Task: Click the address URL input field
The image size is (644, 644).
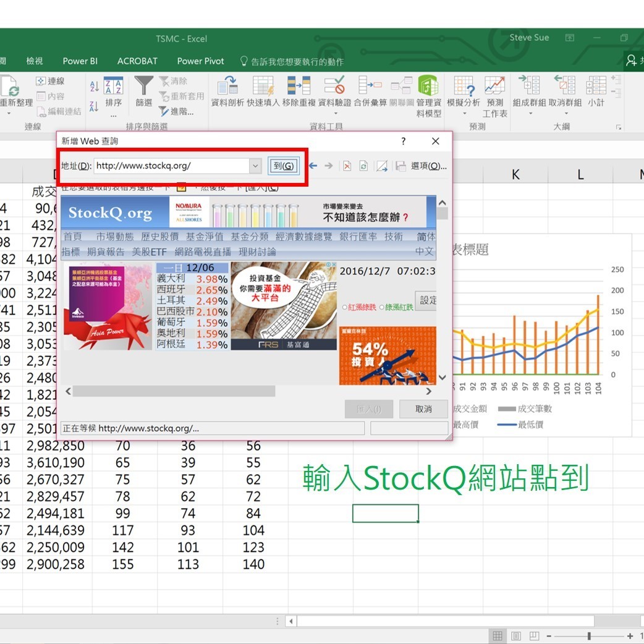Action: coord(172,166)
